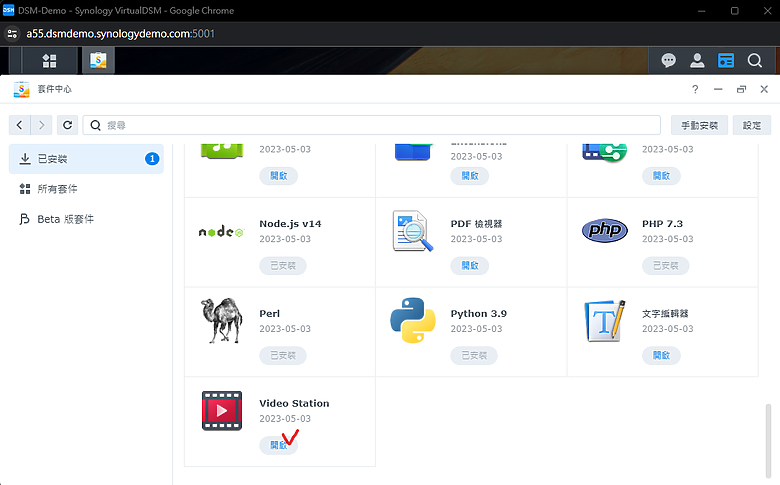The height and width of the screenshot is (485, 780).
Task: Click the Video Station package icon
Action: 222,410
